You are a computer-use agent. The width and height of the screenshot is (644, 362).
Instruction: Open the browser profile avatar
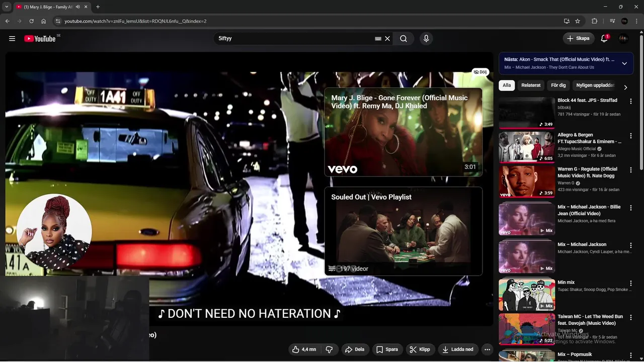624,21
